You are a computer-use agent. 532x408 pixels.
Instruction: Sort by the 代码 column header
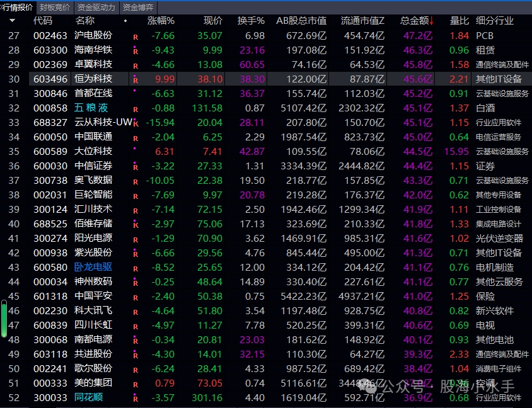click(43, 21)
